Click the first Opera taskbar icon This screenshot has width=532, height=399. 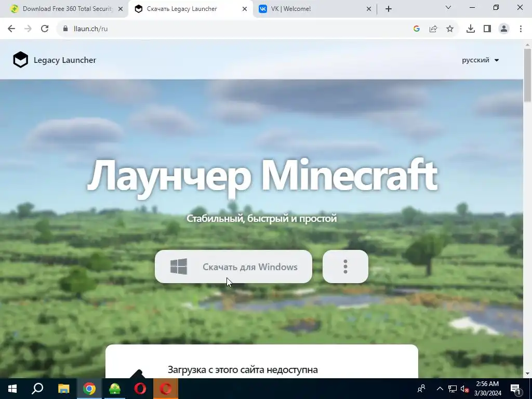(x=140, y=389)
